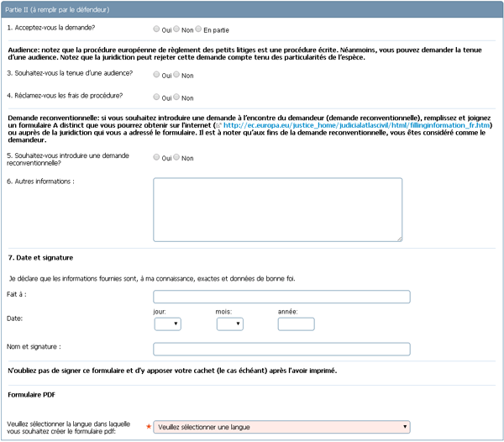504x442 pixels.
Task: Select Non for accepting the demande
Action: (x=176, y=29)
